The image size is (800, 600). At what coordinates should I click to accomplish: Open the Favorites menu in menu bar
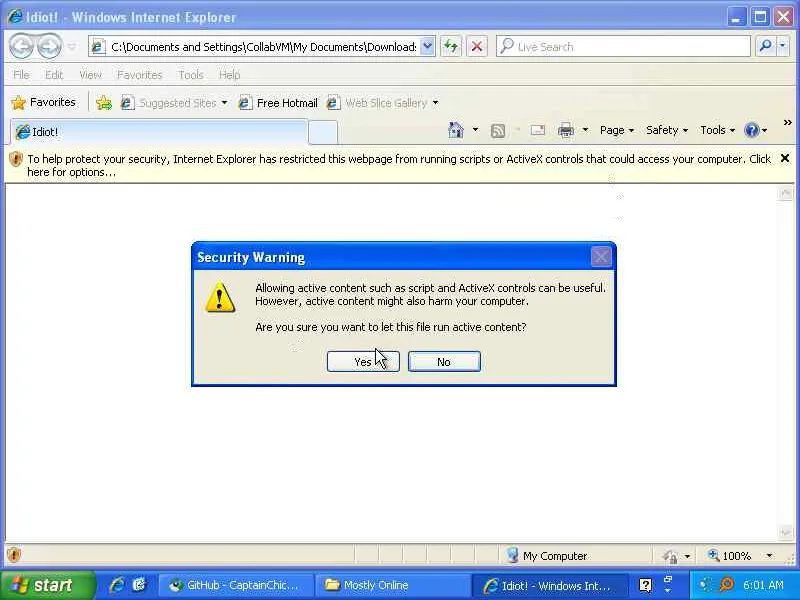tap(139, 75)
